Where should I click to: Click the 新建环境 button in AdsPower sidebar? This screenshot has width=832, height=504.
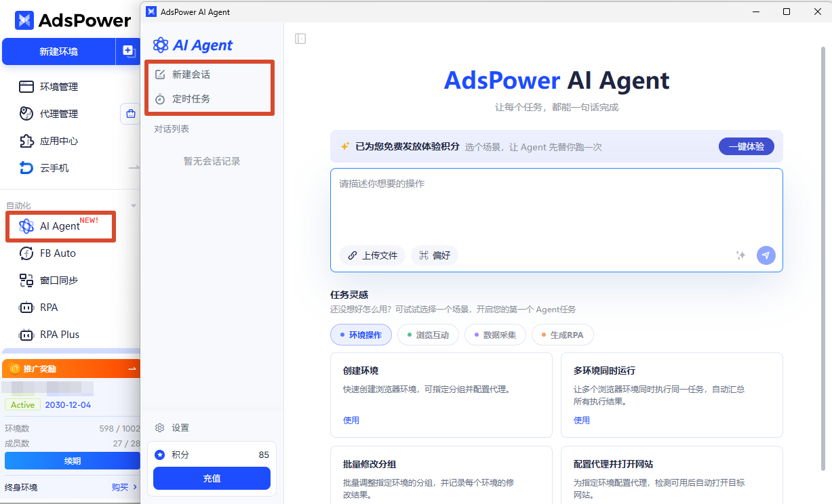(x=58, y=51)
